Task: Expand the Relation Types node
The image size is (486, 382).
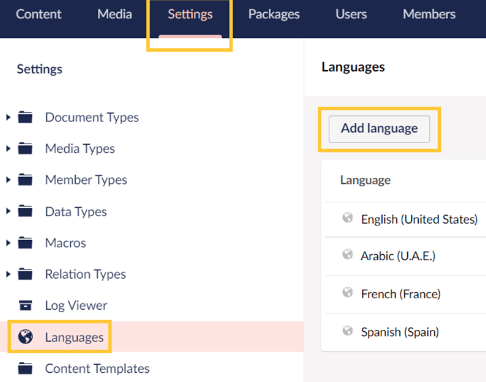Action: [8, 274]
